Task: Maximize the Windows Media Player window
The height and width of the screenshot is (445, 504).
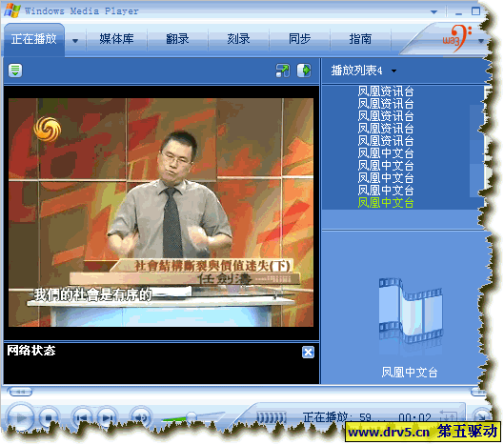Action: pos(475,11)
